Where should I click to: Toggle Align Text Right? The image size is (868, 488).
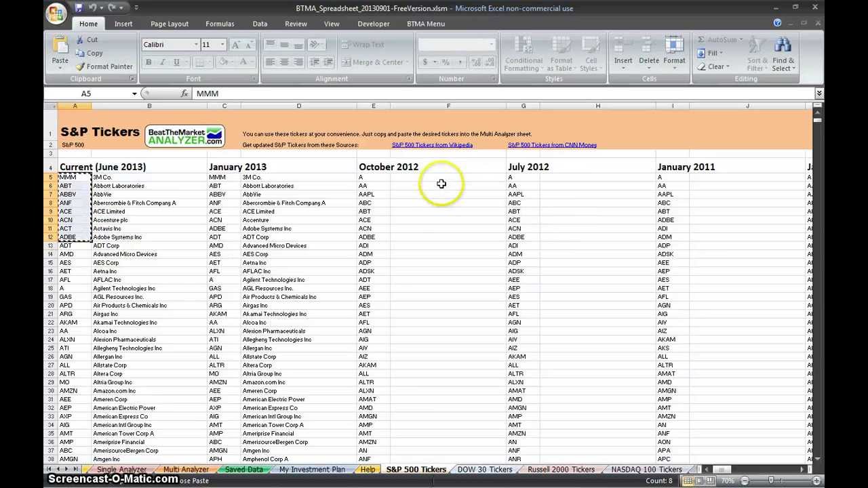298,62
